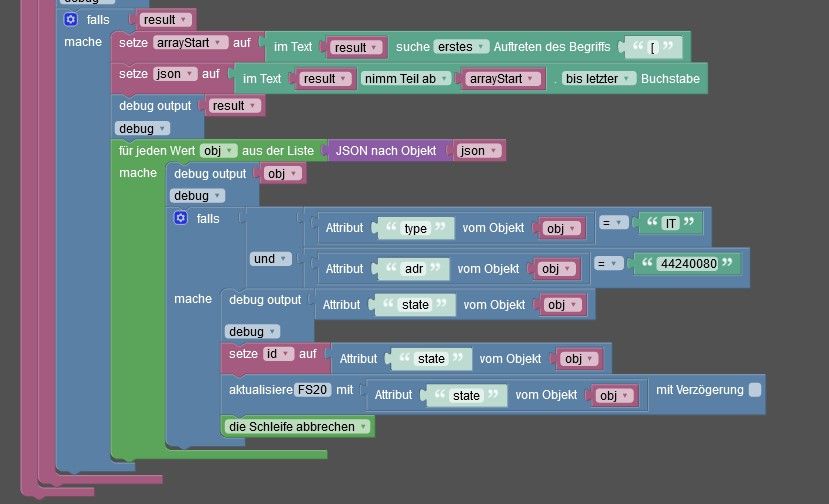
Task: Open gear settings on the 'falls result' block
Action: click(x=71, y=20)
